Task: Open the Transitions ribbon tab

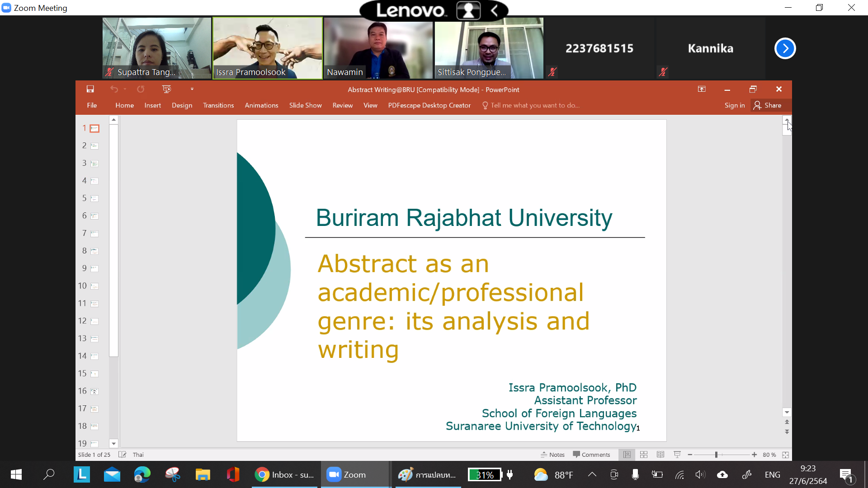Action: (218, 105)
